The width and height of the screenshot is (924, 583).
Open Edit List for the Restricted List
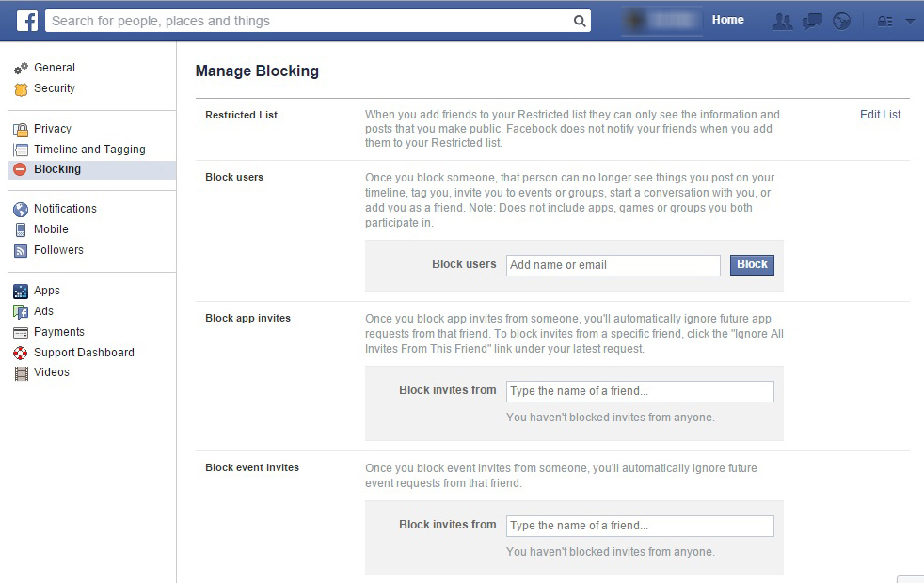pos(880,114)
